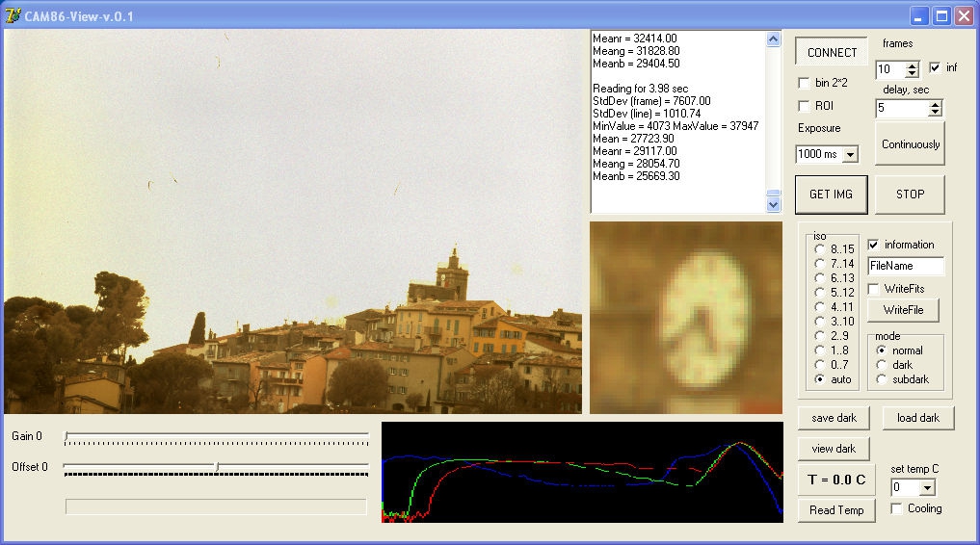Viewport: 980px width, 545px height.
Task: Open the set temp C dropdown
Action: tap(928, 487)
